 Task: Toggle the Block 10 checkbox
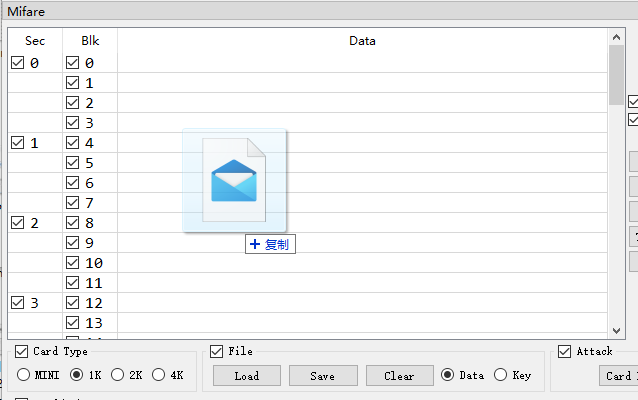(72, 262)
